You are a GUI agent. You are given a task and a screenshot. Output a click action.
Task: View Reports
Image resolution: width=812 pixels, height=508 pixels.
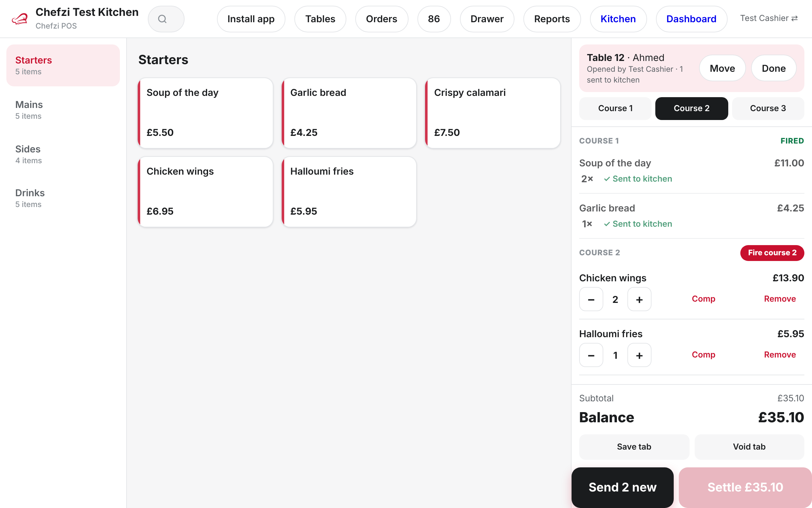click(x=552, y=19)
